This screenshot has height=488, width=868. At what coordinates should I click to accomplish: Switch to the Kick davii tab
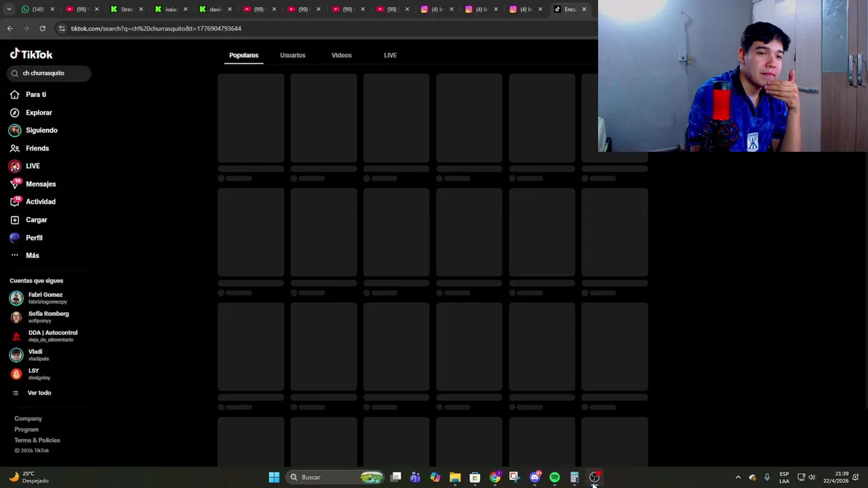coord(215,9)
